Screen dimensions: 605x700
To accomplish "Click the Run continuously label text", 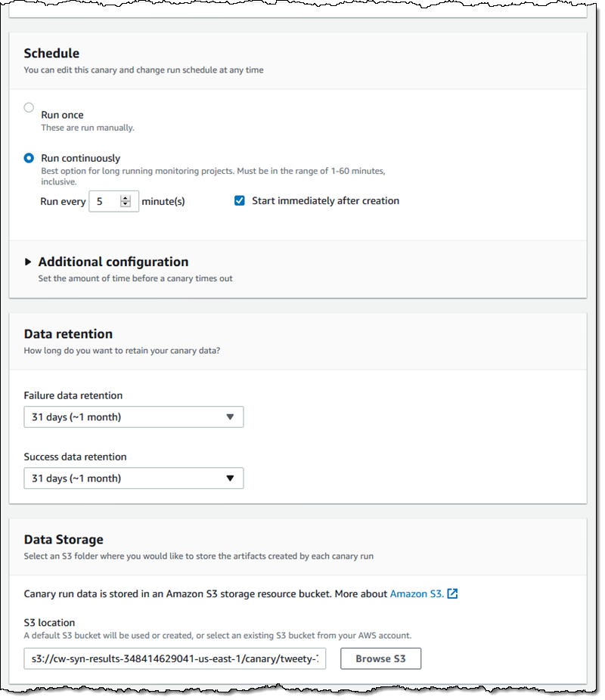I will point(80,158).
